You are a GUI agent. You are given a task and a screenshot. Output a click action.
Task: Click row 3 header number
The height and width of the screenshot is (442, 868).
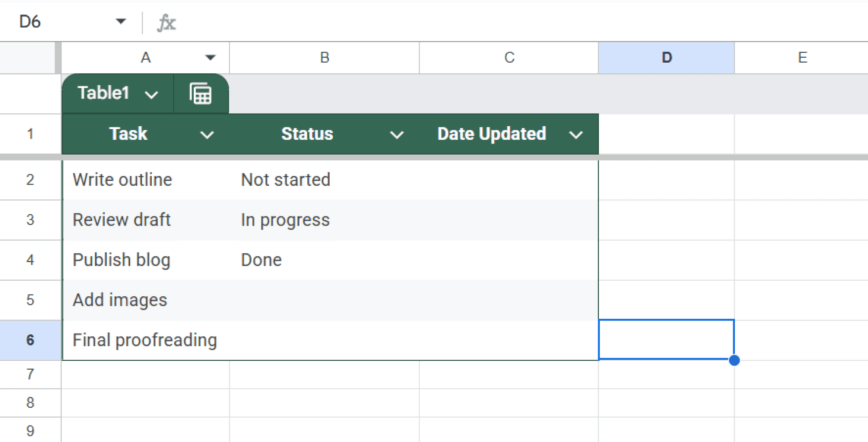pyautogui.click(x=30, y=220)
